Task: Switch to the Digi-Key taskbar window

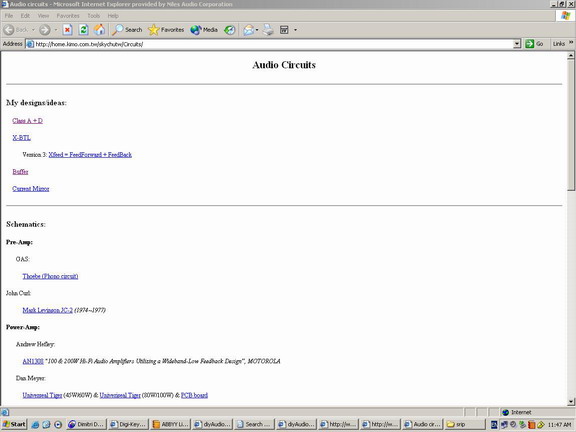Action: (129, 424)
